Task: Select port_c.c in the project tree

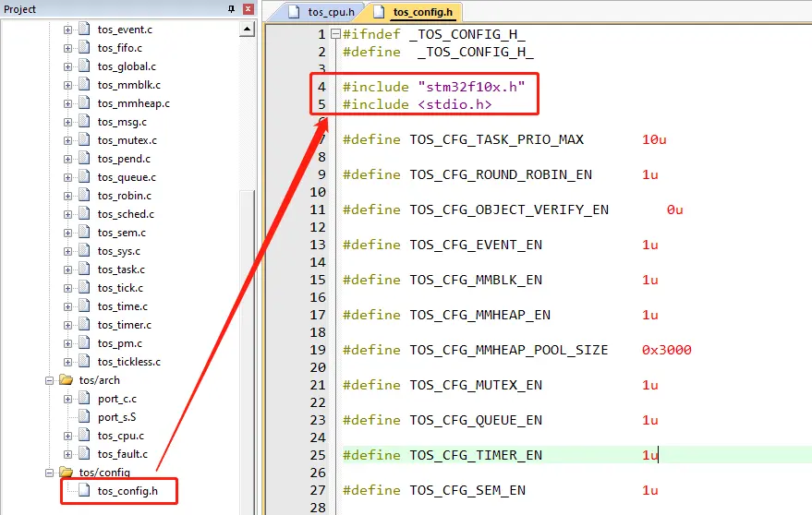Action: [117, 399]
